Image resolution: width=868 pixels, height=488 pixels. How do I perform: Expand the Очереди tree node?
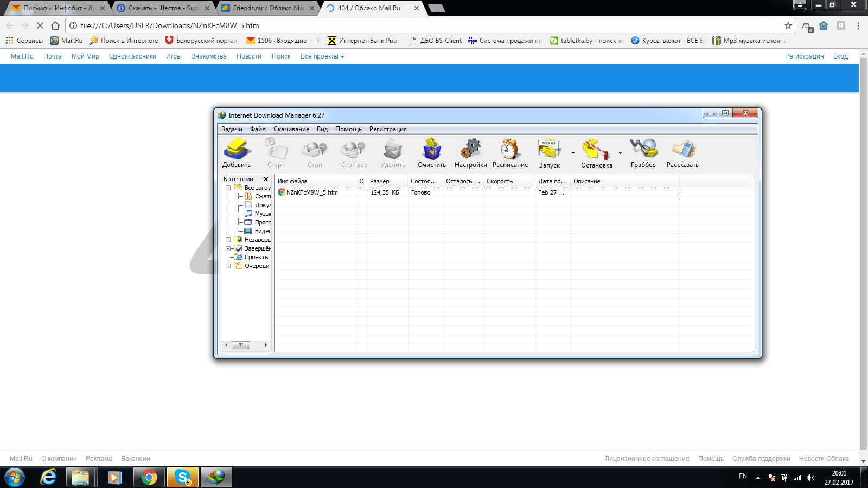pos(228,266)
